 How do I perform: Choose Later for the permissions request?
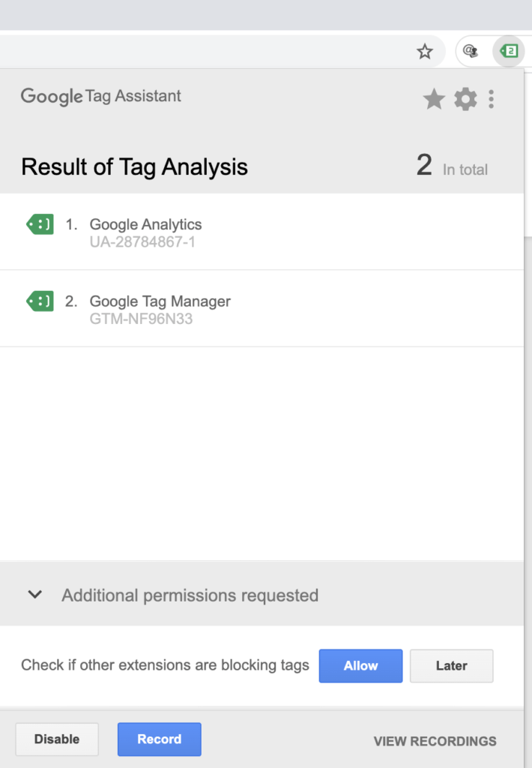[x=451, y=666]
